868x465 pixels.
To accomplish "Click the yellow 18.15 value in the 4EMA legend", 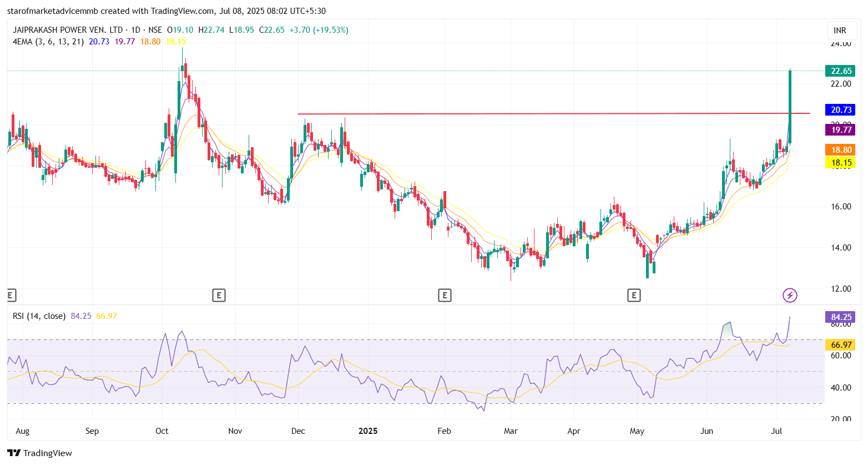I will tap(176, 42).
